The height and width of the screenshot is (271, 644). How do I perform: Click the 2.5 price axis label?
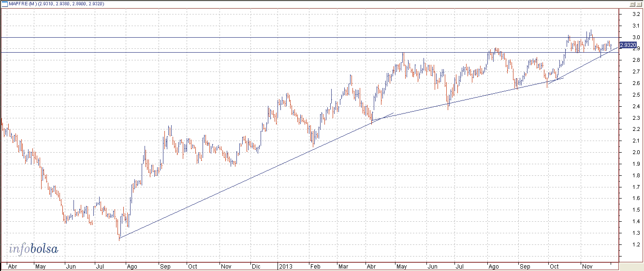coord(636,95)
